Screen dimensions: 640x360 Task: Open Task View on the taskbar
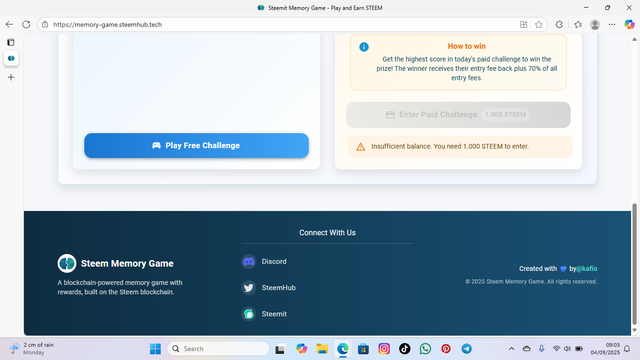click(280, 349)
